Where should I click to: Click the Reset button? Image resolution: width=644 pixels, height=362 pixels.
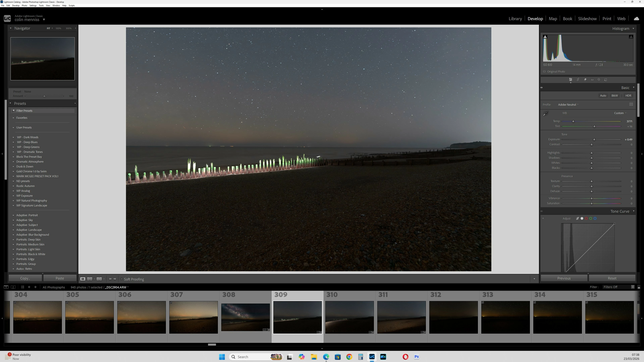click(612, 278)
